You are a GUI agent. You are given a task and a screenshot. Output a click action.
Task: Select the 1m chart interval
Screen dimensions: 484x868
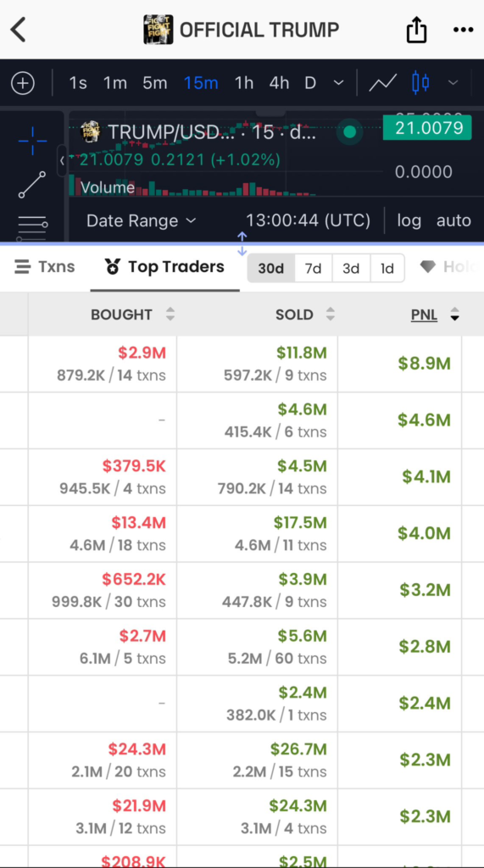[x=114, y=83]
